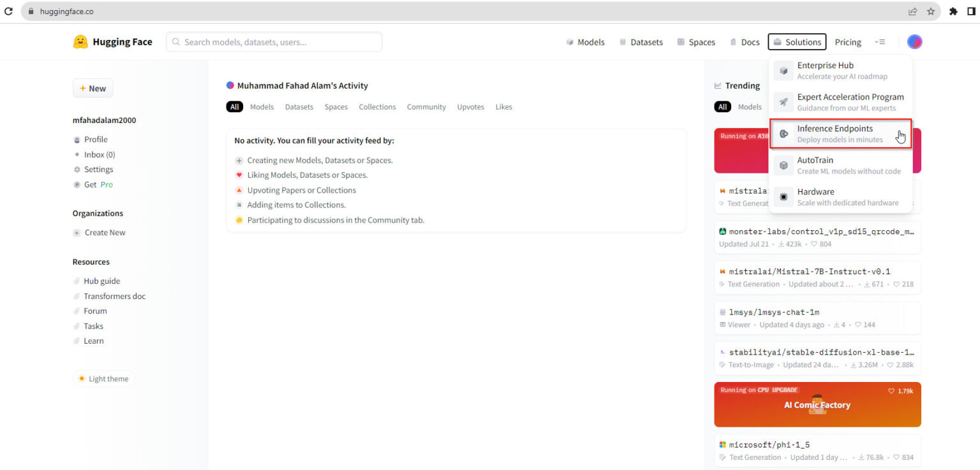Choose Inference Endpoints from Solutions menu

tap(835, 134)
